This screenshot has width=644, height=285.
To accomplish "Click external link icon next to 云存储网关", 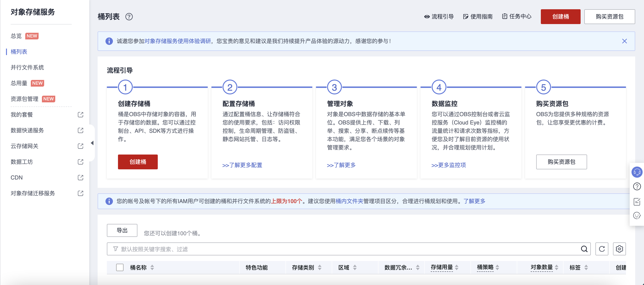I will [80, 146].
